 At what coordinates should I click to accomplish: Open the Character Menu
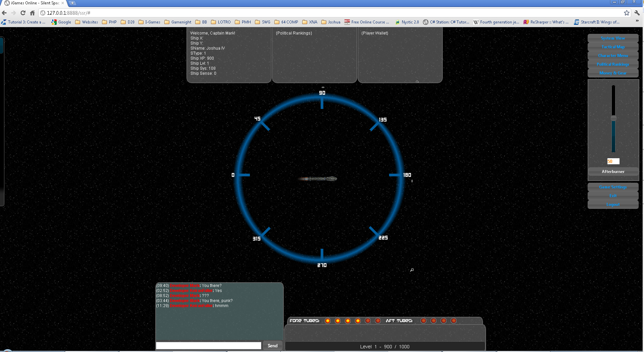click(x=613, y=56)
